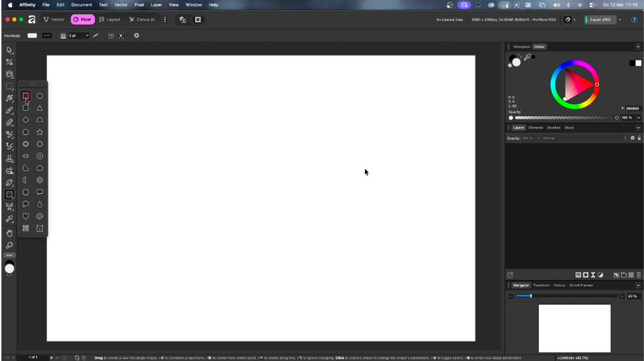The width and height of the screenshot is (644, 361).
Task: Switch to the Channels tab
Action: [x=535, y=127]
